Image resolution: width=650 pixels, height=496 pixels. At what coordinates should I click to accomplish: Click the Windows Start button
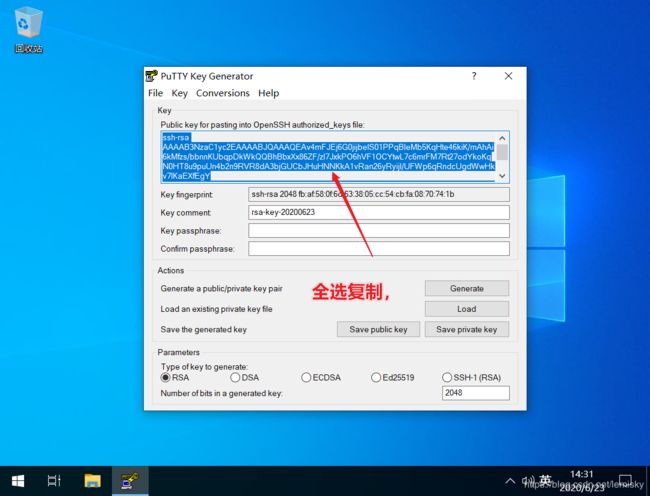click(x=18, y=481)
